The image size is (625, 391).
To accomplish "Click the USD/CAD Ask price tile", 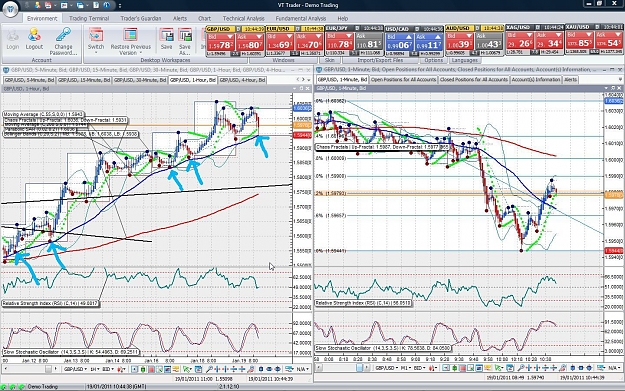I will 429,41.
